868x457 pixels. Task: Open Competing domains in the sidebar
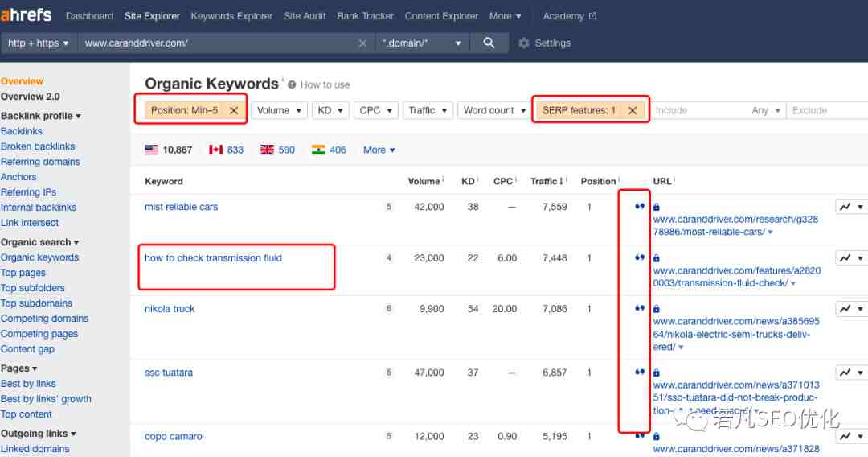tap(44, 319)
